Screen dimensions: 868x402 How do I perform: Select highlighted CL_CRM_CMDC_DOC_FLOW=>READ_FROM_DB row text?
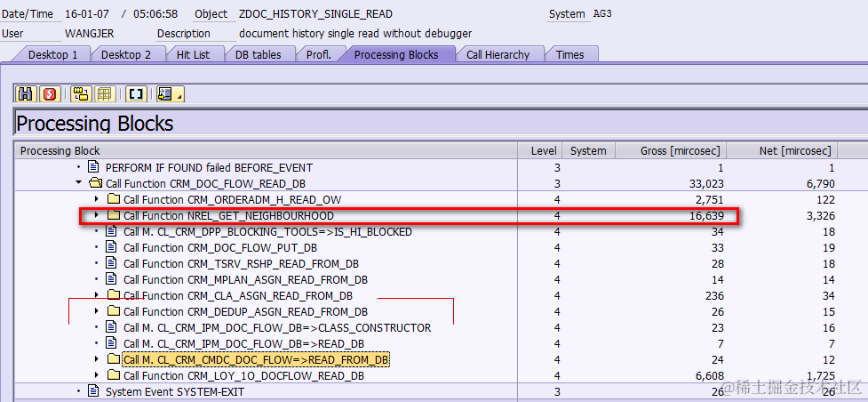pyautogui.click(x=256, y=360)
